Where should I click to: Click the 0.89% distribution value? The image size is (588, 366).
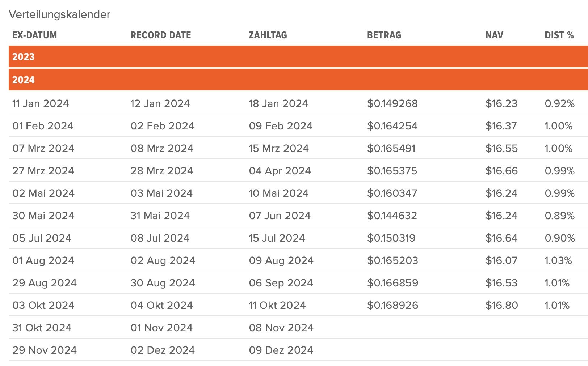(x=559, y=216)
